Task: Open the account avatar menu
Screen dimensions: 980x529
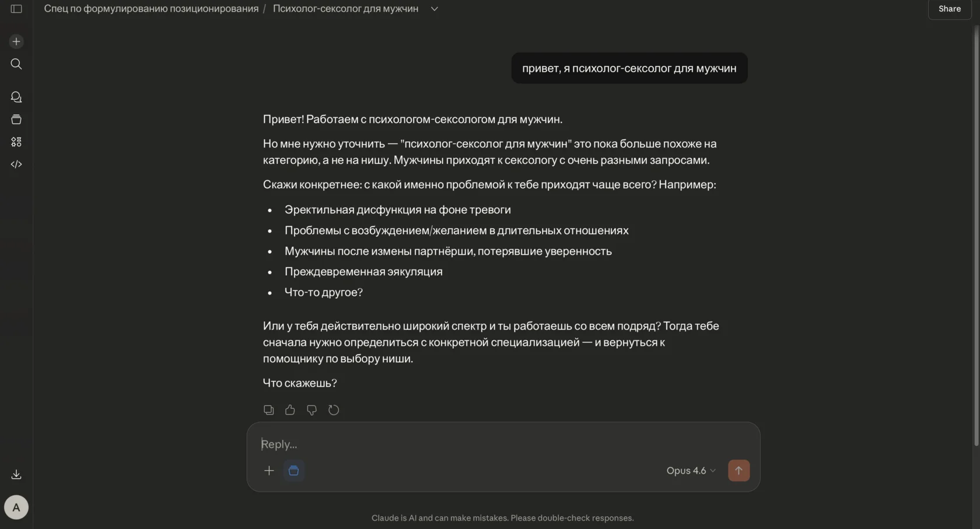Action: coord(16,507)
